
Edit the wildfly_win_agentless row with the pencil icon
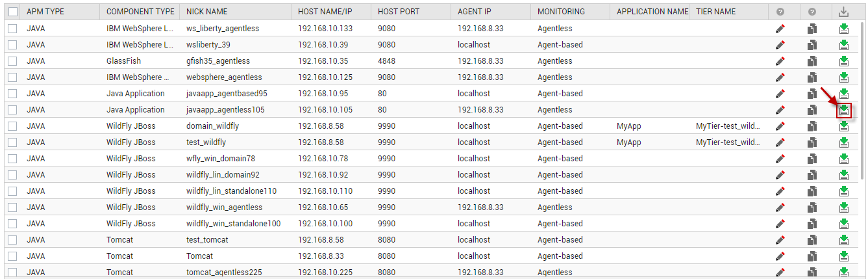[x=780, y=207]
